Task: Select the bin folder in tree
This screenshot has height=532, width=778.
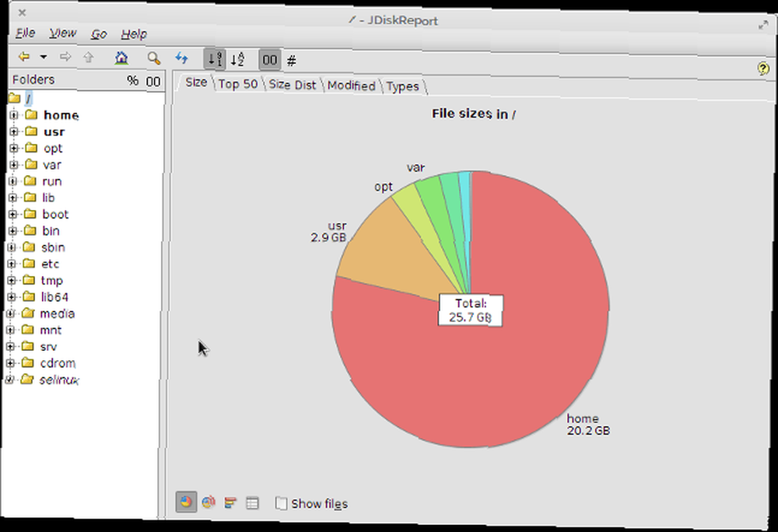Action: pyautogui.click(x=51, y=230)
